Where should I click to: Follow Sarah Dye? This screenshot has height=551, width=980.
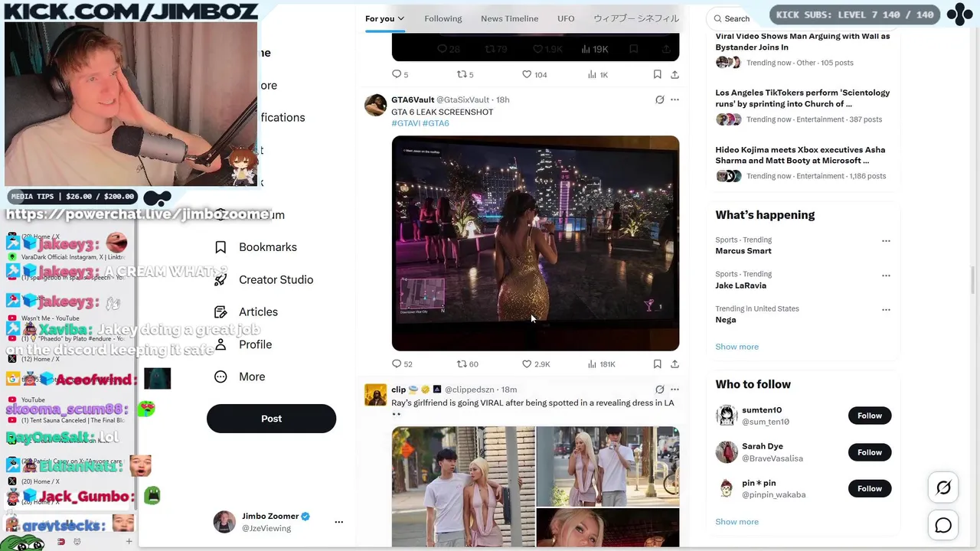[870, 452]
